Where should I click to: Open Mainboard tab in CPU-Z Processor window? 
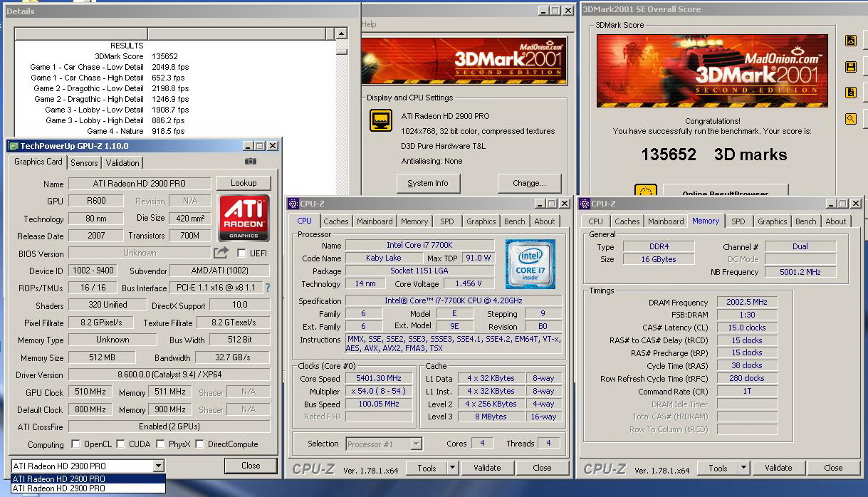(x=375, y=221)
